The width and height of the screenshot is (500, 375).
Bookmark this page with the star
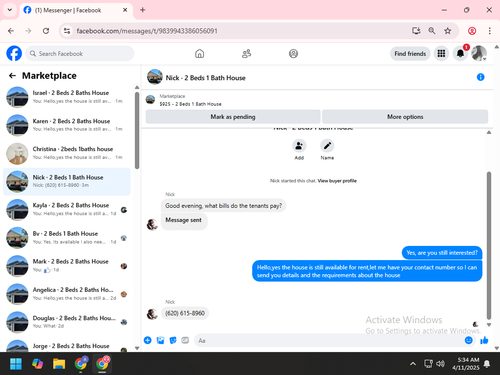[x=447, y=31]
